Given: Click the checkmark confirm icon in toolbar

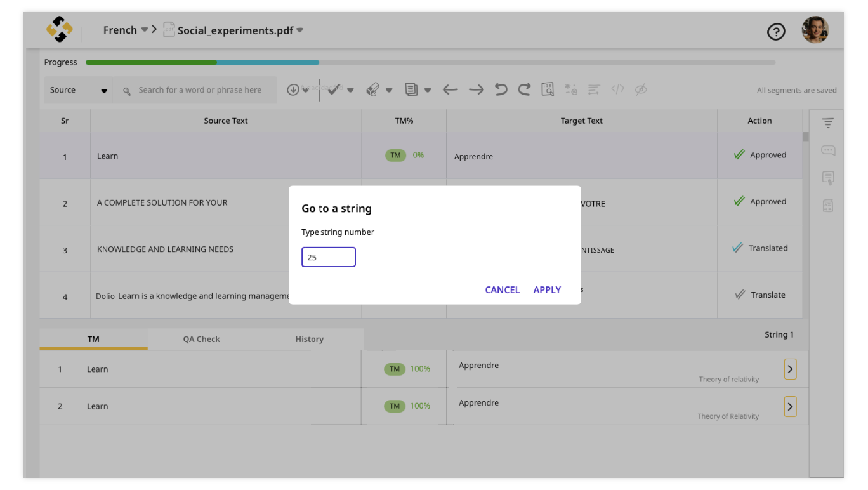Looking at the screenshot, I should (334, 89).
